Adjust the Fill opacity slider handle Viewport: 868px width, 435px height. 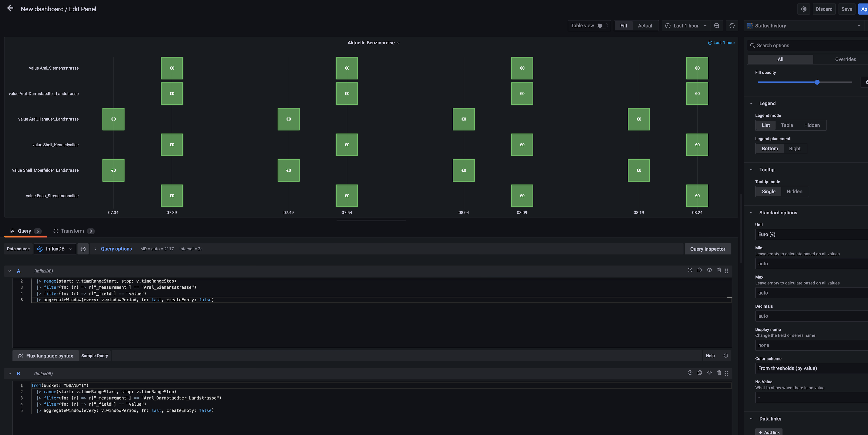point(817,82)
